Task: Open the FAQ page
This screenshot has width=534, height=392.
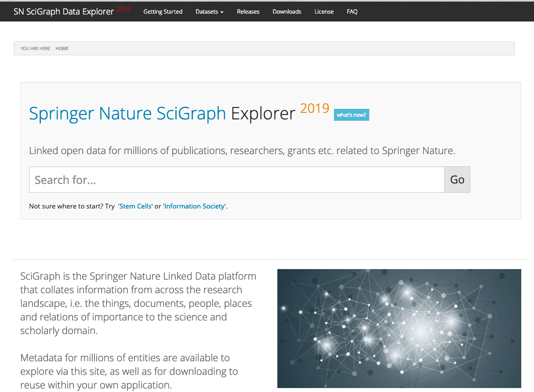Action: click(352, 12)
